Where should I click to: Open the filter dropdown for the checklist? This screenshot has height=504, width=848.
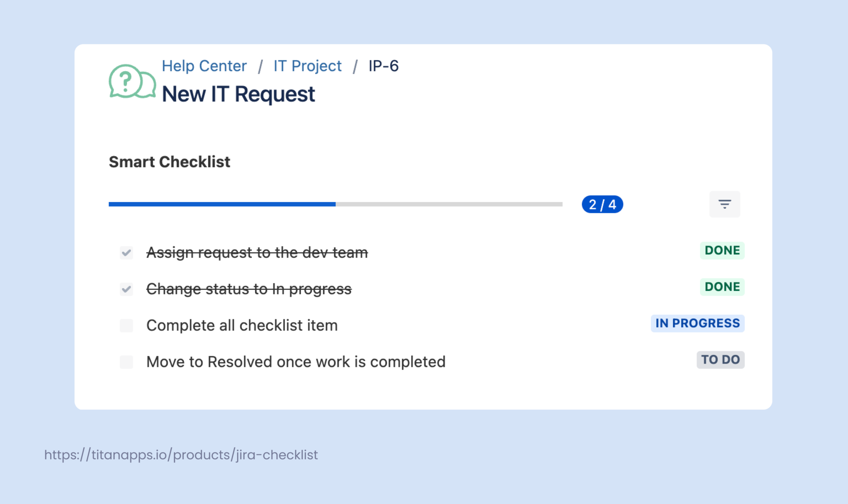click(x=724, y=204)
